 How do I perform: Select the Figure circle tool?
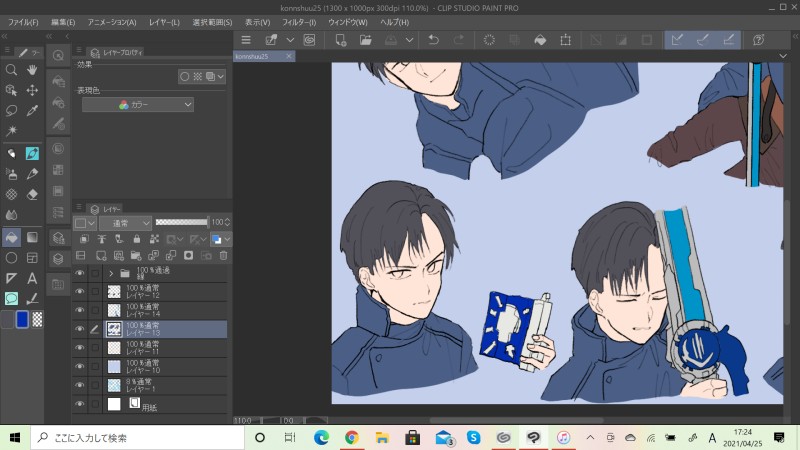11,258
